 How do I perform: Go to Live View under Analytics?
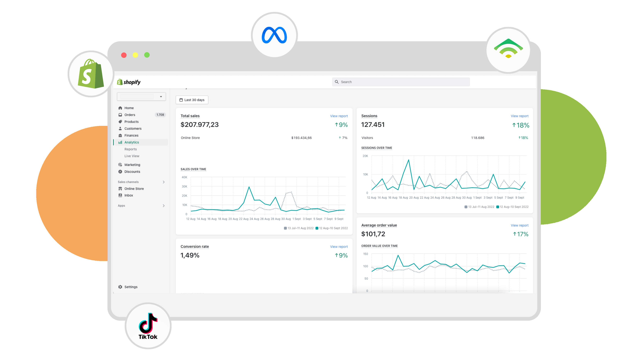132,156
